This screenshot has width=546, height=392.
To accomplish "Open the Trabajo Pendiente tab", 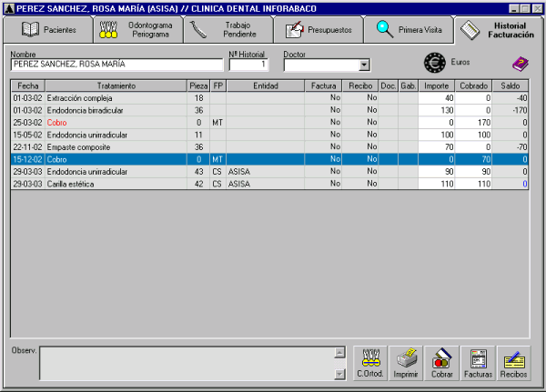I will (228, 30).
